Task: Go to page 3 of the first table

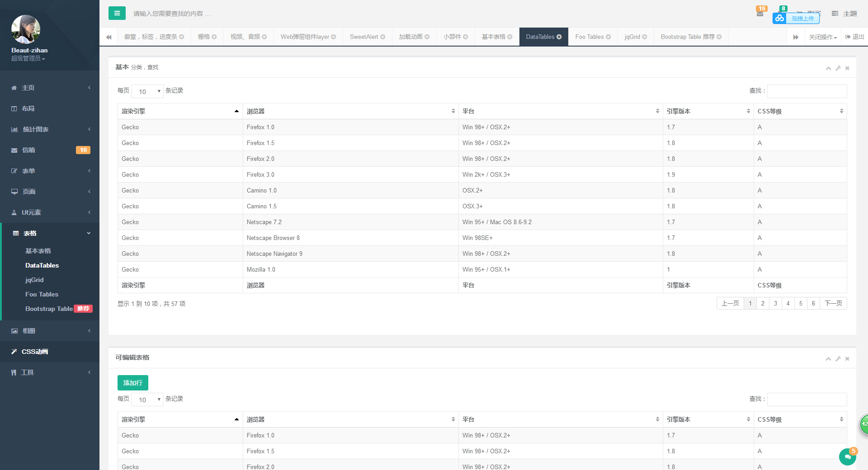Action: click(x=775, y=303)
